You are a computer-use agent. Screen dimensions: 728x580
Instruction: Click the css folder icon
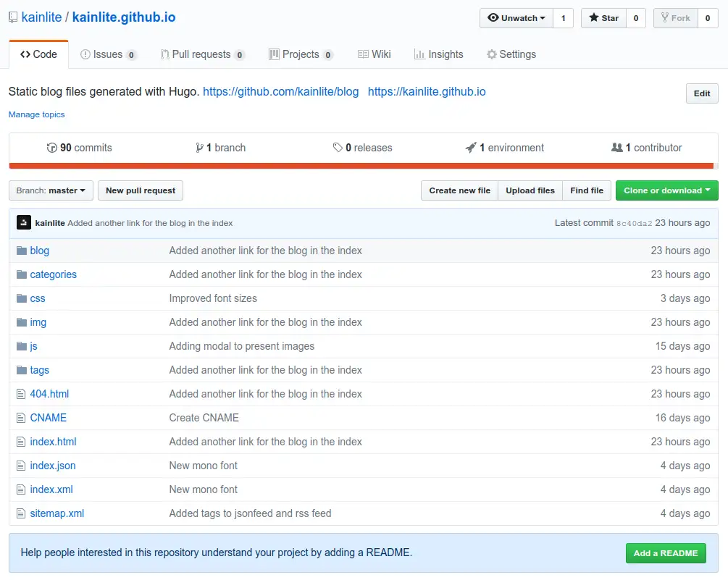[21, 298]
